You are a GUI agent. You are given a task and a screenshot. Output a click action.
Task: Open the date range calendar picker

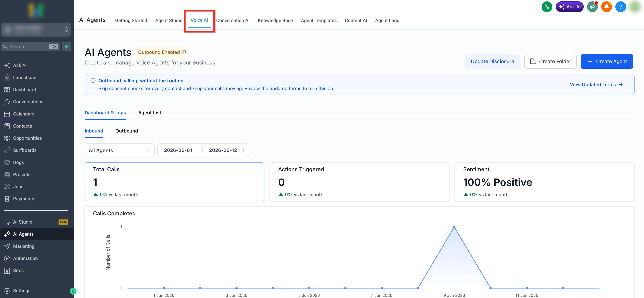click(241, 150)
